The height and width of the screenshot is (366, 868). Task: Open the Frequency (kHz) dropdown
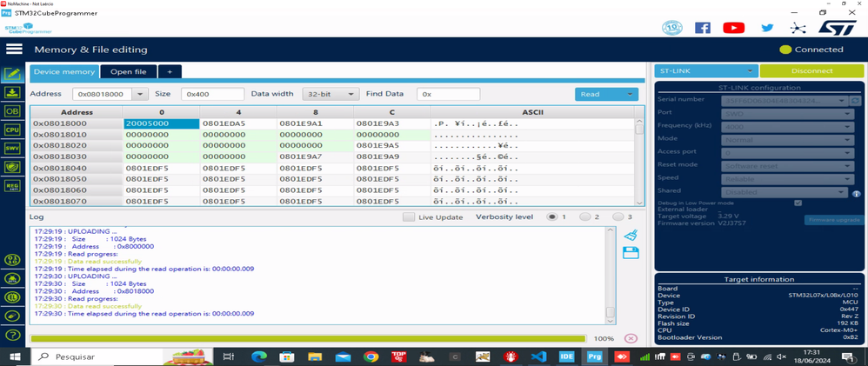coord(787,126)
